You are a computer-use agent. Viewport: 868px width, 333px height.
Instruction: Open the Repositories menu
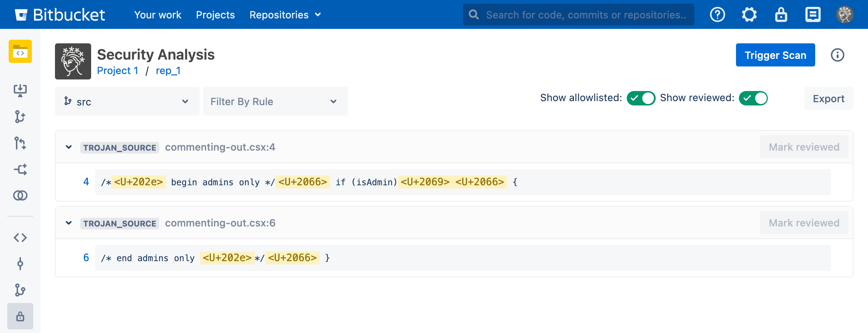285,15
